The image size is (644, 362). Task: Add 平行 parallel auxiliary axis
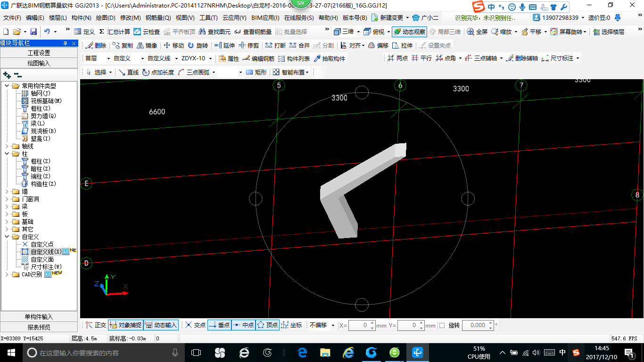click(x=421, y=58)
